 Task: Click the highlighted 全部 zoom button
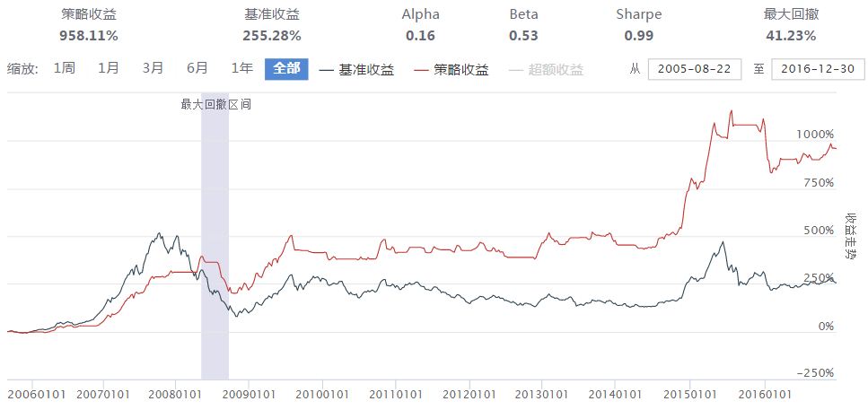coord(286,69)
